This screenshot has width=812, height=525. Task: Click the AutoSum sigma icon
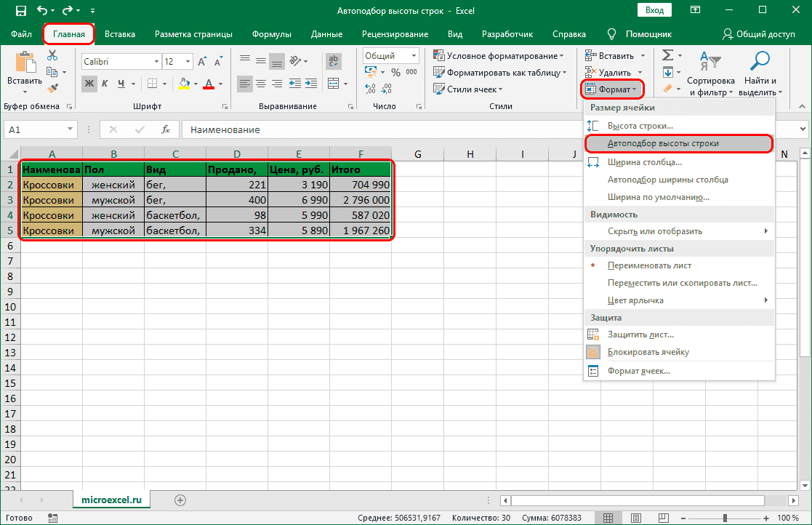[667, 55]
